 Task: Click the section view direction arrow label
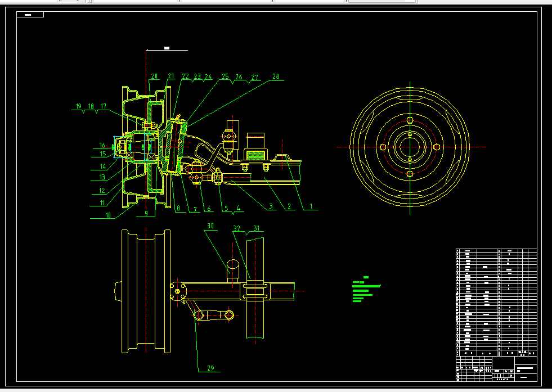[x=167, y=48]
